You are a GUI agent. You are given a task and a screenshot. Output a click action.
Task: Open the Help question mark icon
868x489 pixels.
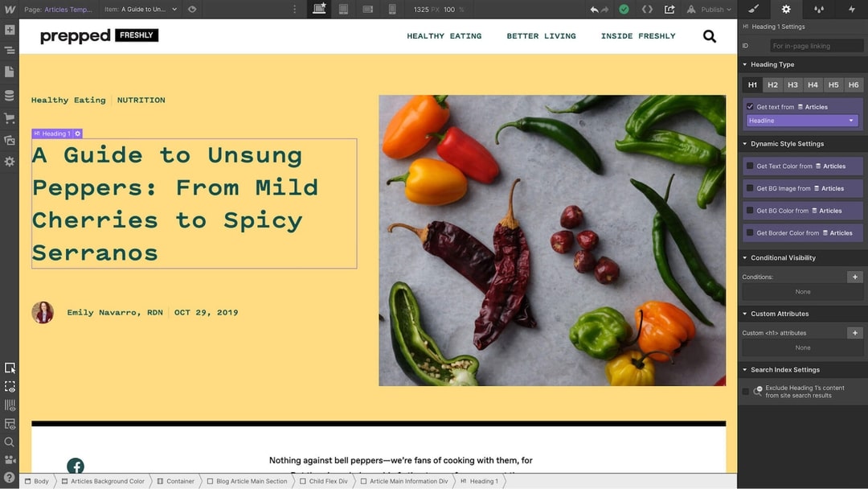10,478
